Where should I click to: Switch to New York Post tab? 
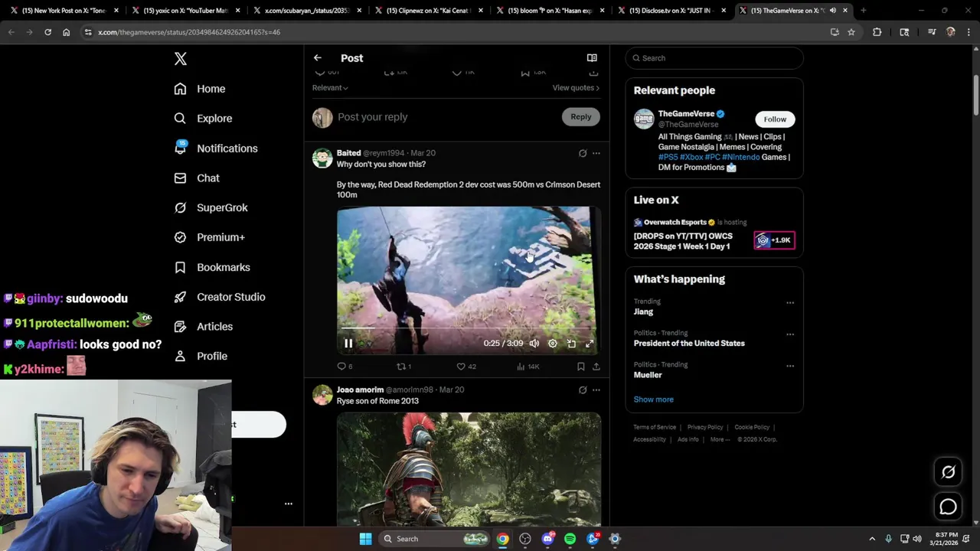[64, 11]
